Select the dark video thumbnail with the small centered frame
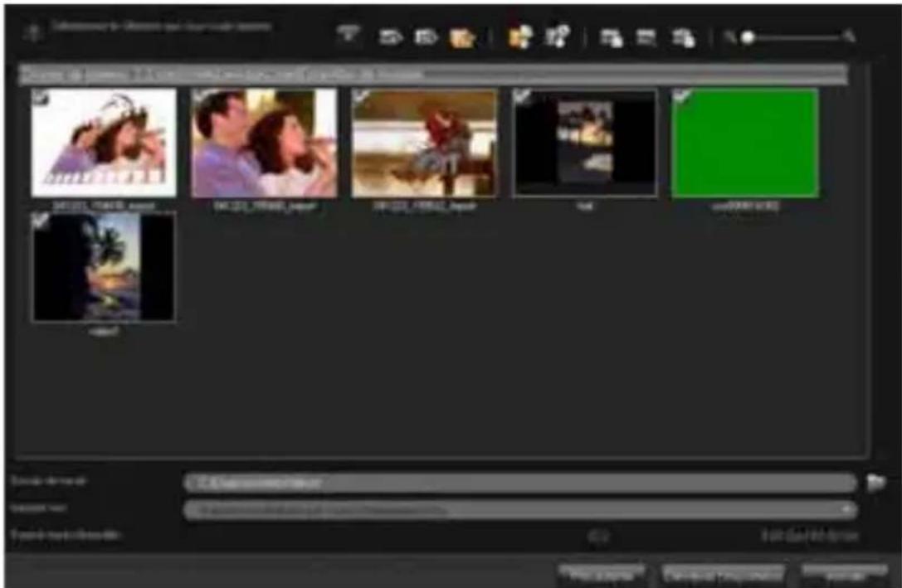The width and height of the screenshot is (902, 588). pyautogui.click(x=585, y=143)
